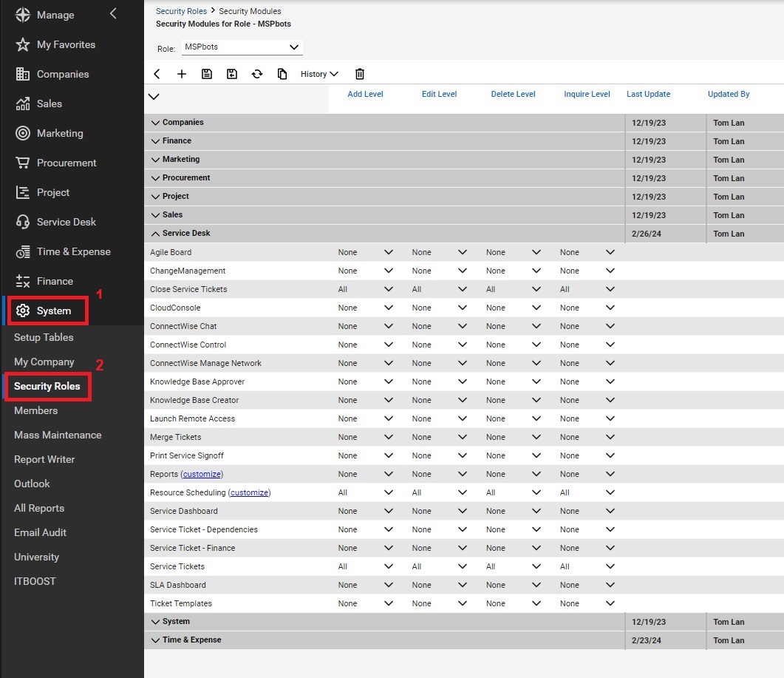Screen dimensions: 784x678
Task: Click the Security Roles breadcrumb link
Action: 181,11
